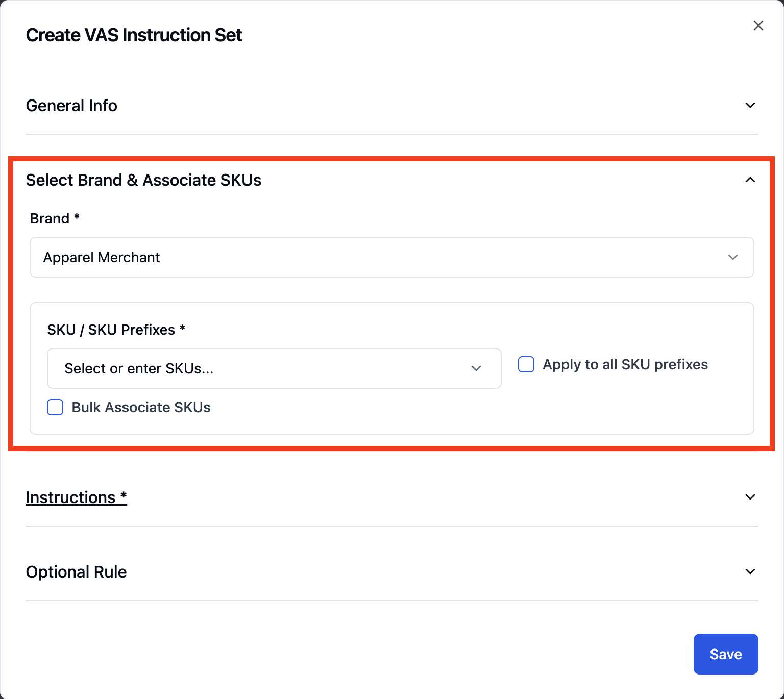Close the Create VAS Instruction Set dialog
This screenshot has width=784, height=699.
click(x=758, y=26)
